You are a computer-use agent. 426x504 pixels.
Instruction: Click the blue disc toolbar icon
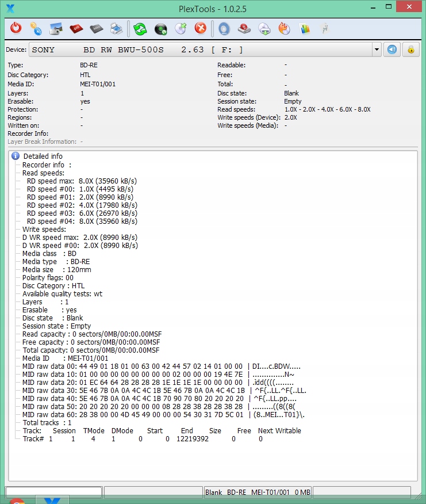(x=224, y=28)
